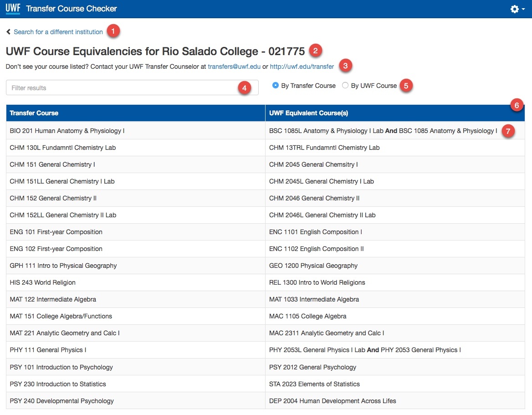This screenshot has height=415, width=532.
Task: Select the By Transfer Course radio button
Action: (276, 86)
